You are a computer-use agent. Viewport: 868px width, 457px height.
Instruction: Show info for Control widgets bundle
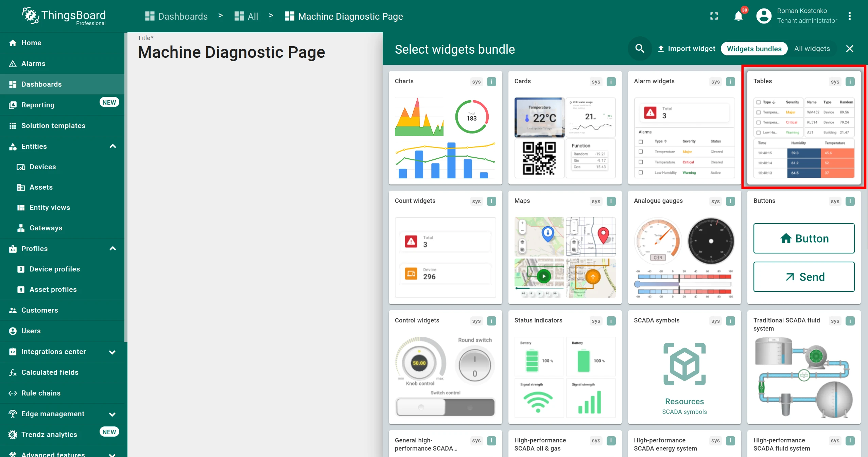(491, 321)
